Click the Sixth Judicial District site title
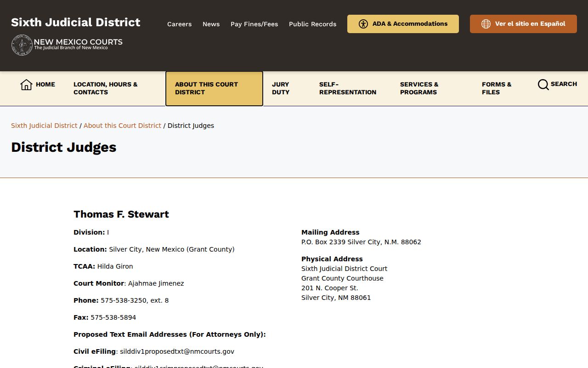588x368 pixels. click(x=76, y=23)
